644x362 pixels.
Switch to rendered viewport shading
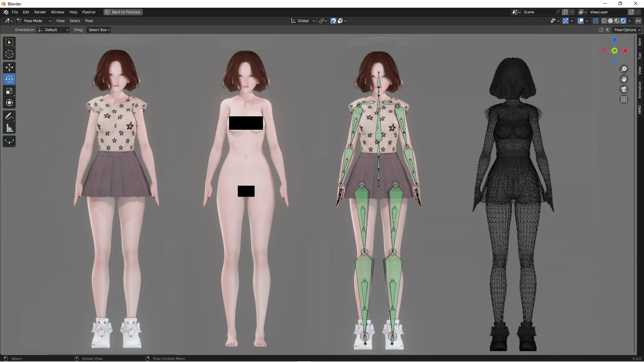623,21
